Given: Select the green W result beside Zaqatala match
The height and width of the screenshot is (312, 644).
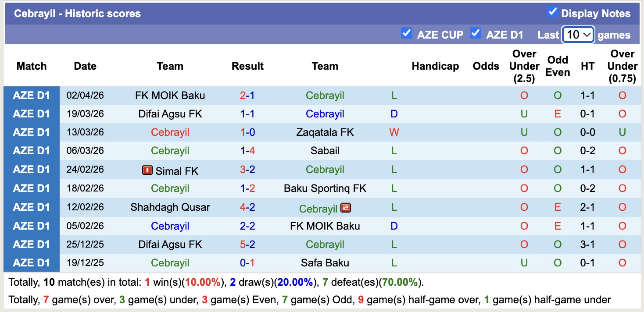Looking at the screenshot, I should click(394, 132).
